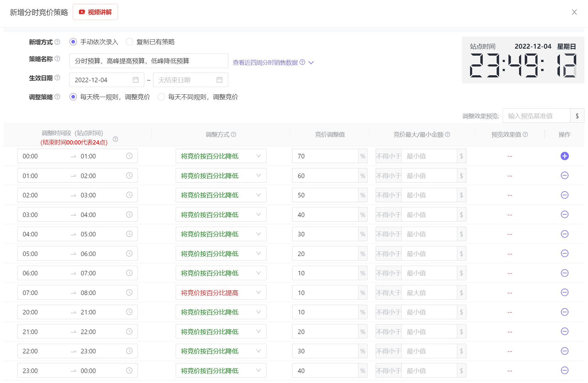Delete the 07:00–08:00 row with minus icon
This screenshot has height=383, width=588.
pos(564,293)
